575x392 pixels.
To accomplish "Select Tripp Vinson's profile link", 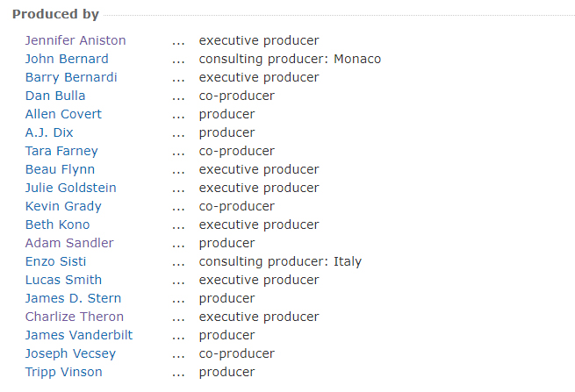I will click(63, 372).
